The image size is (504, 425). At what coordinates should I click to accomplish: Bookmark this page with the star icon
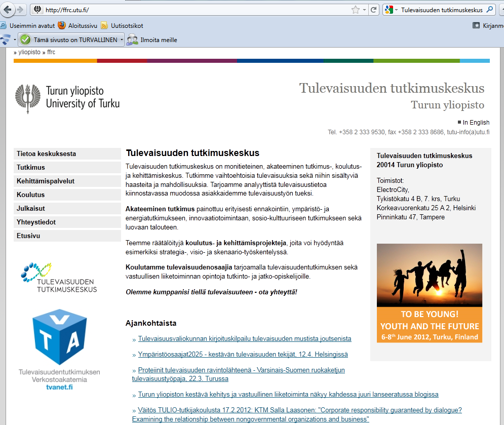(x=356, y=10)
